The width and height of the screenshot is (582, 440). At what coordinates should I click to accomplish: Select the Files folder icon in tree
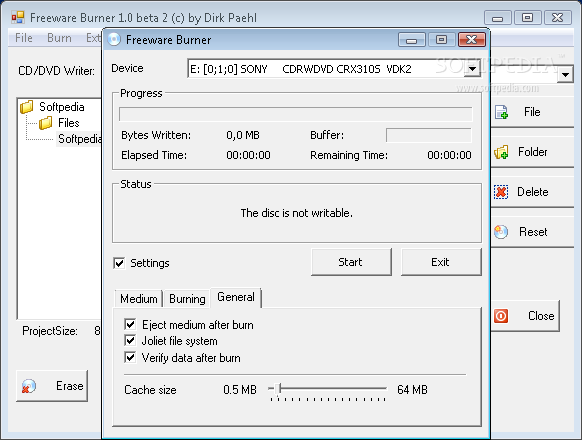click(x=45, y=123)
